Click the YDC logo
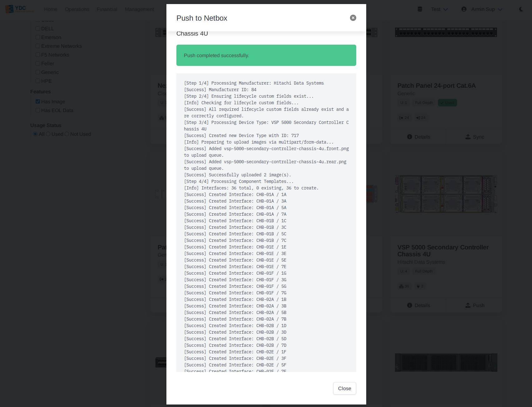 [x=19, y=9]
